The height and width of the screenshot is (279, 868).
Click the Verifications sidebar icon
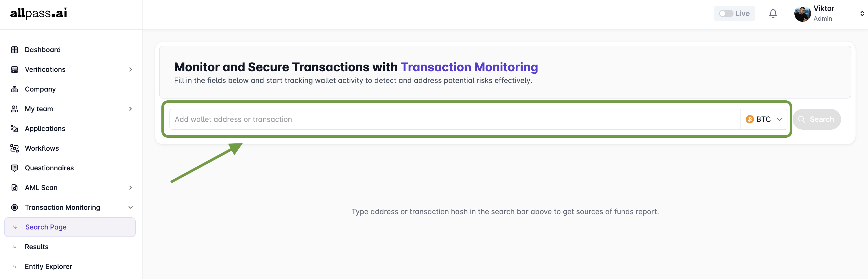(15, 69)
